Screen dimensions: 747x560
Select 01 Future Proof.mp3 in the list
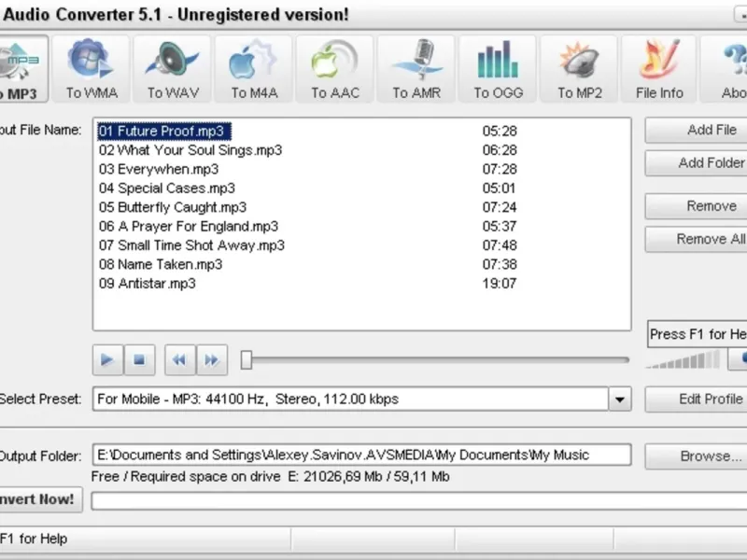[164, 131]
